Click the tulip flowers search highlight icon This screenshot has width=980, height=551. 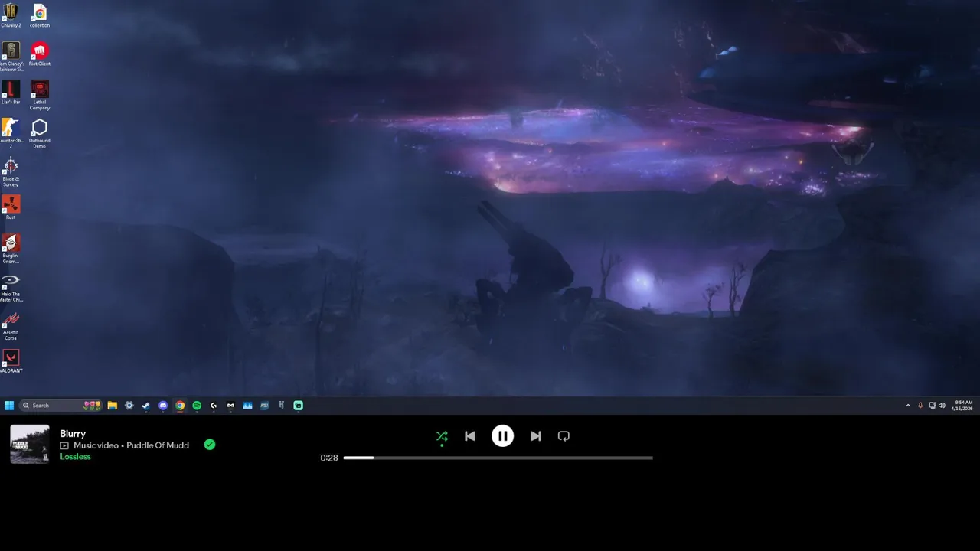tap(92, 406)
